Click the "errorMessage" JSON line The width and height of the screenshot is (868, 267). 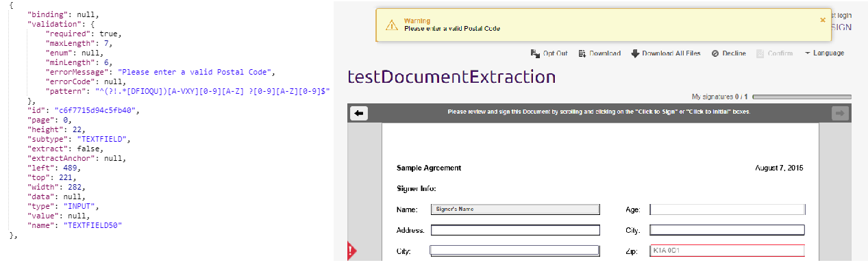click(x=160, y=72)
